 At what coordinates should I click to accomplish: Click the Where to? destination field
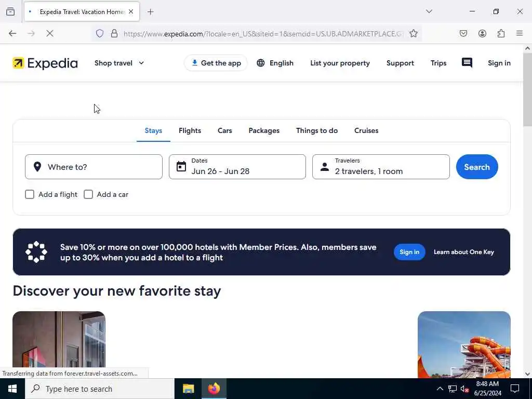coord(94,167)
